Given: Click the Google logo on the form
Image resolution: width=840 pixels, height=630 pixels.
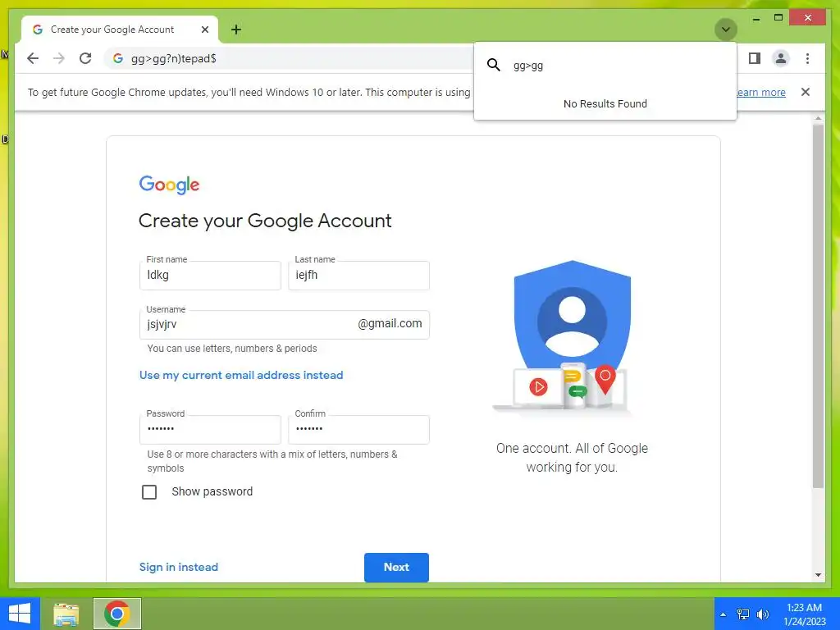Looking at the screenshot, I should tap(169, 185).
